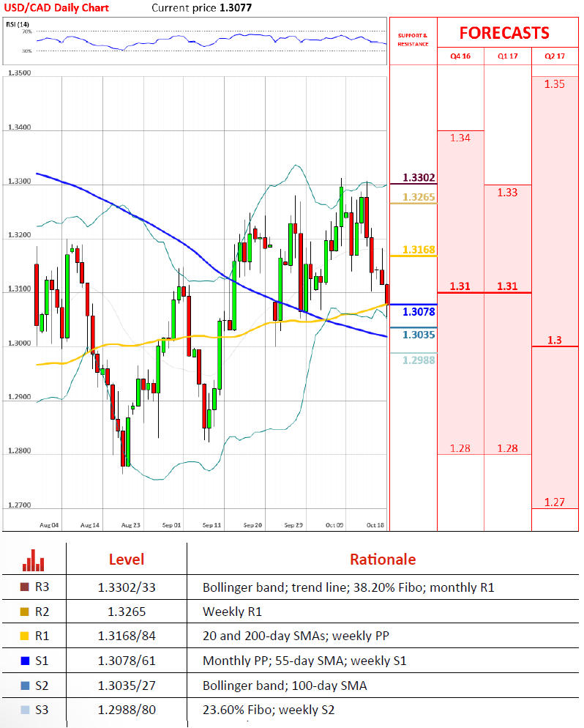The width and height of the screenshot is (584, 728).
Task: Click the 1.3302/33 level cell
Action: [x=127, y=587]
